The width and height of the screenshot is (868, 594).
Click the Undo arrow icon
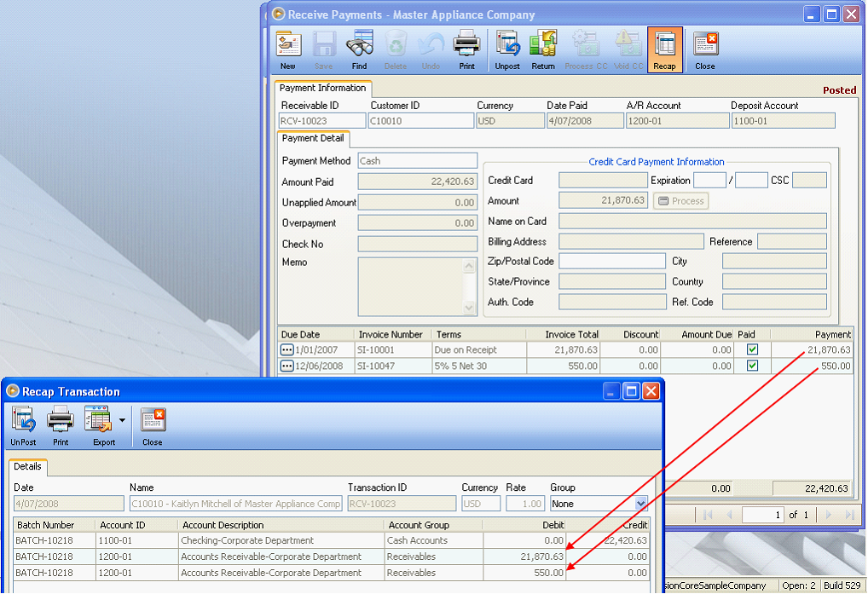click(431, 50)
